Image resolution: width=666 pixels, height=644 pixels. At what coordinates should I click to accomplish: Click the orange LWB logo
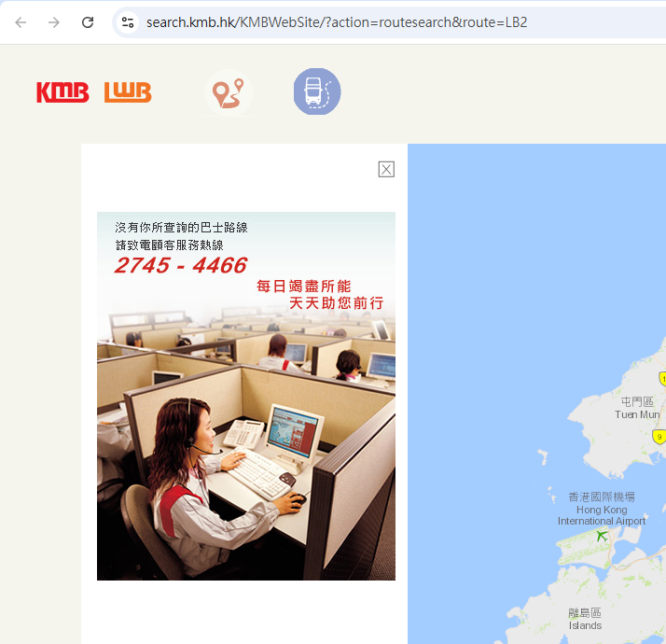click(128, 92)
